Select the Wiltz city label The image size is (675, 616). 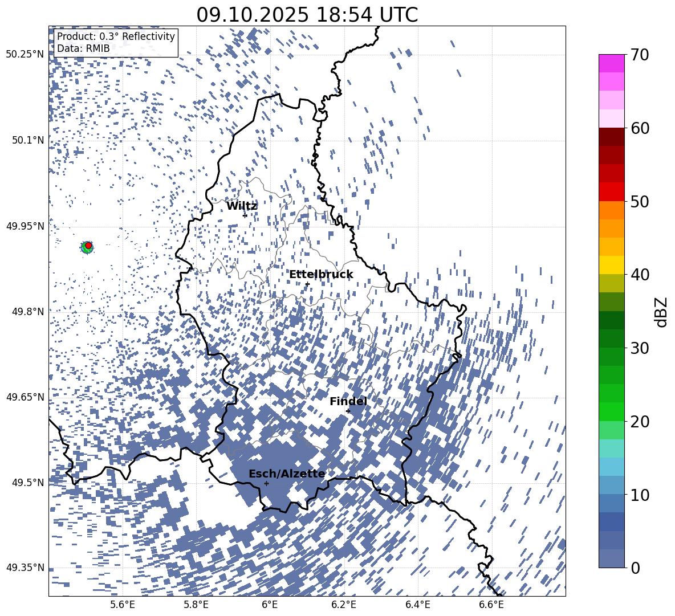click(x=242, y=206)
